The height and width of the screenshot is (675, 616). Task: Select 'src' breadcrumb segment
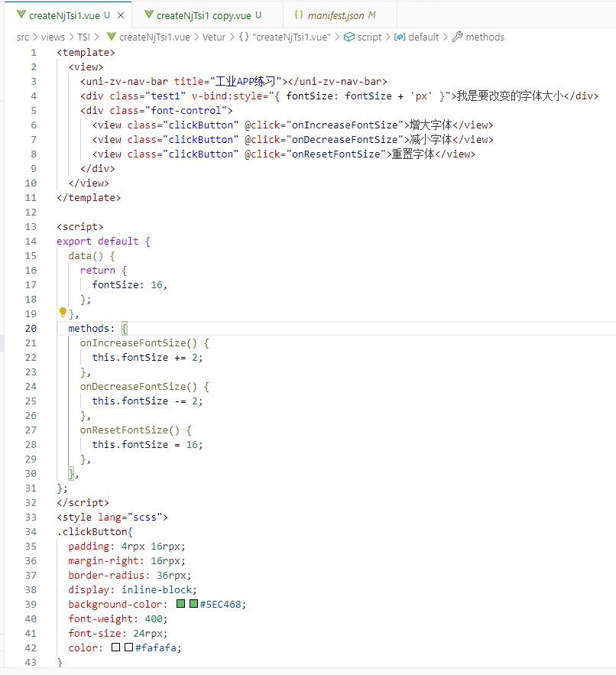tap(23, 37)
